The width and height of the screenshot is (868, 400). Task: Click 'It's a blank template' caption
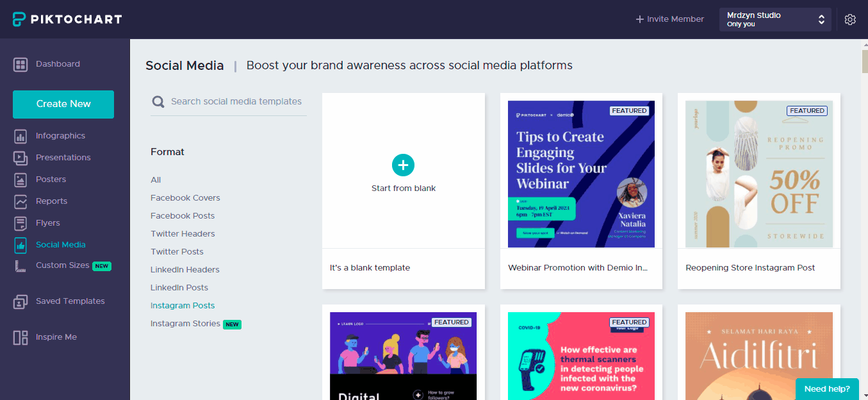[370, 268]
